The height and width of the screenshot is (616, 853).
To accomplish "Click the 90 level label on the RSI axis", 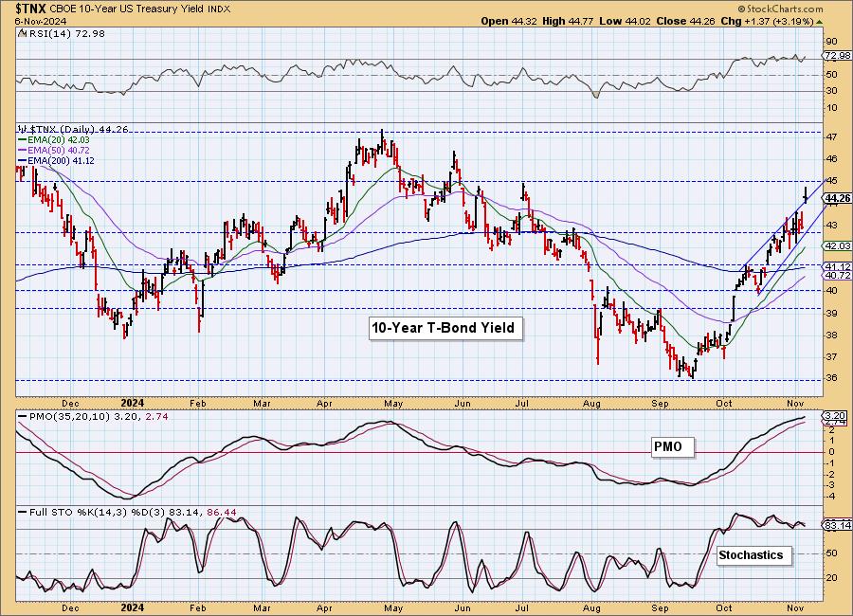I will coord(832,42).
